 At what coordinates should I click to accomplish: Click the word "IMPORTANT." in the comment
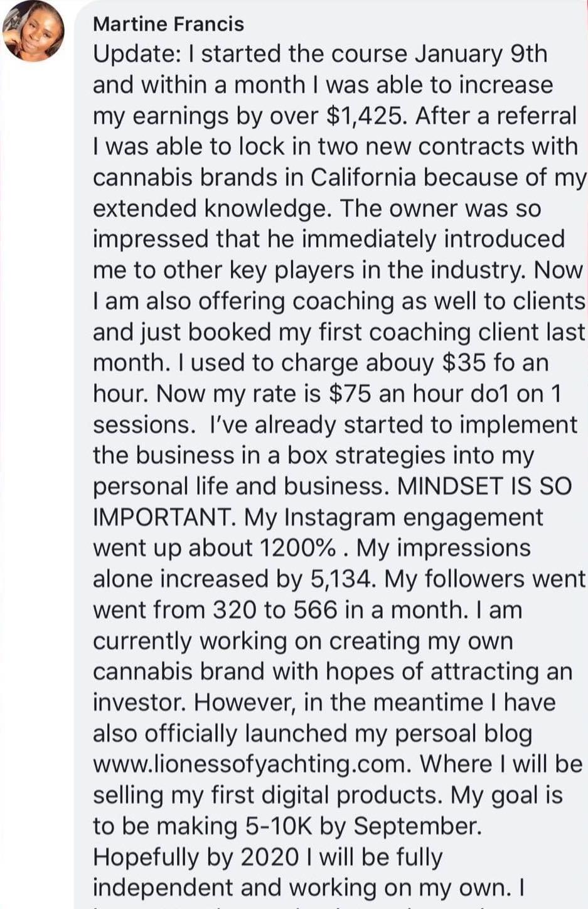pos(164,517)
